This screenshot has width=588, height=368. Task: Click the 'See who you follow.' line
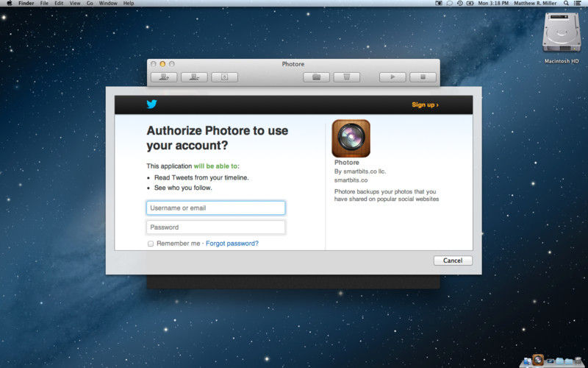183,188
